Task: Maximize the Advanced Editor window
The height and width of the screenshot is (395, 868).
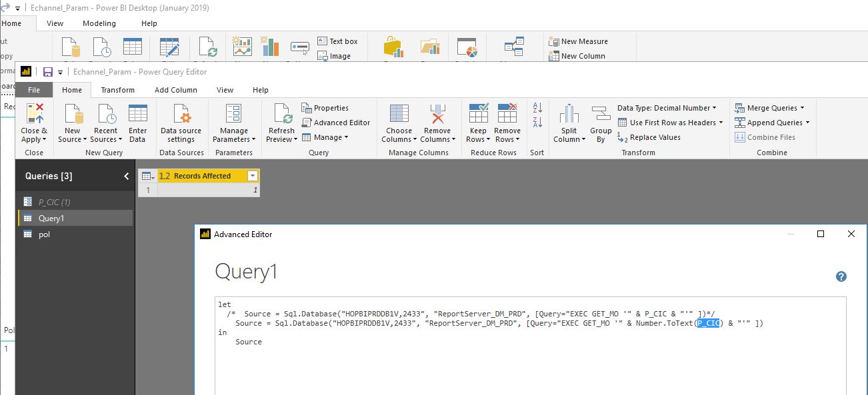Action: pos(821,234)
